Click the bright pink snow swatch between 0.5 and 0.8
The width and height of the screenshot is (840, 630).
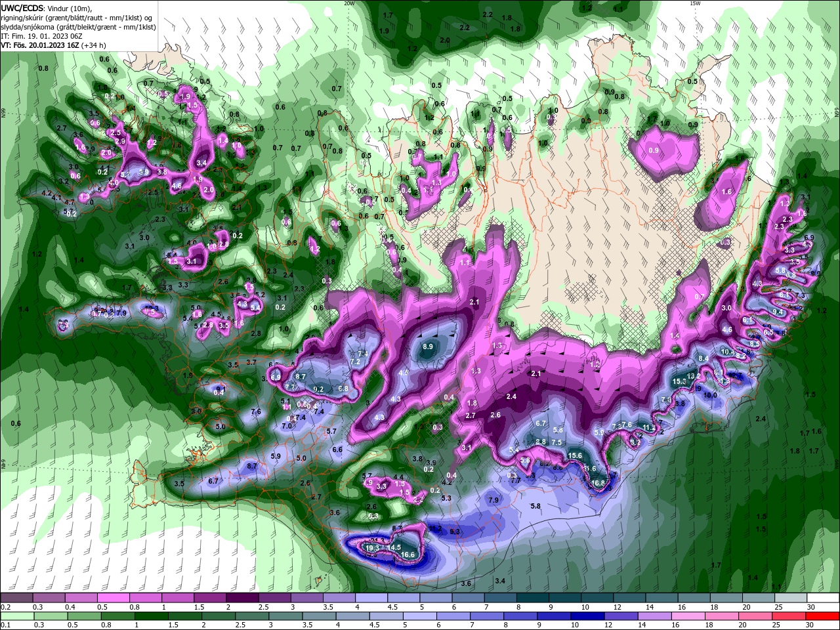coord(113,598)
